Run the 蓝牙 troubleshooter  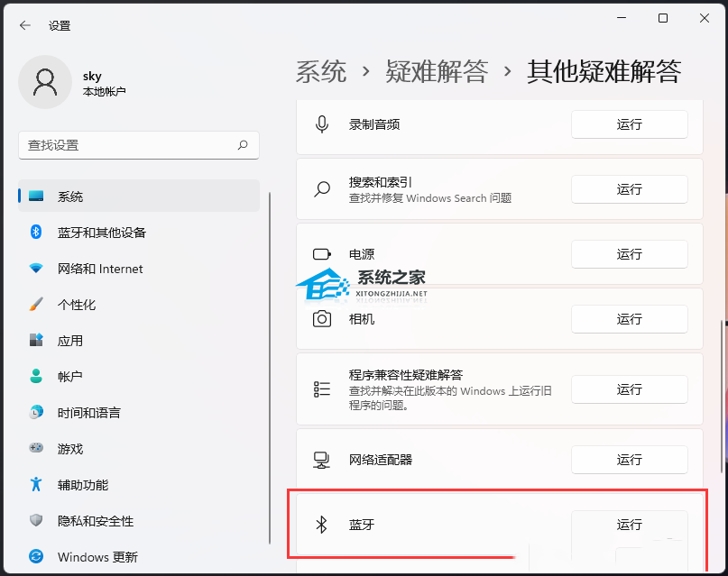(x=629, y=525)
